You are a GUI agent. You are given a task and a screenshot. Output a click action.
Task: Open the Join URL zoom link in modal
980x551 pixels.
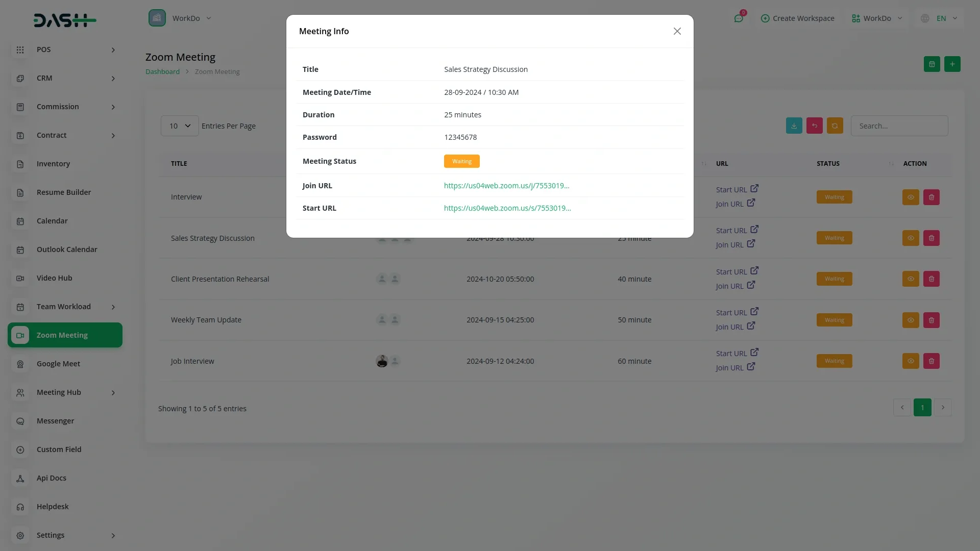pyautogui.click(x=506, y=186)
